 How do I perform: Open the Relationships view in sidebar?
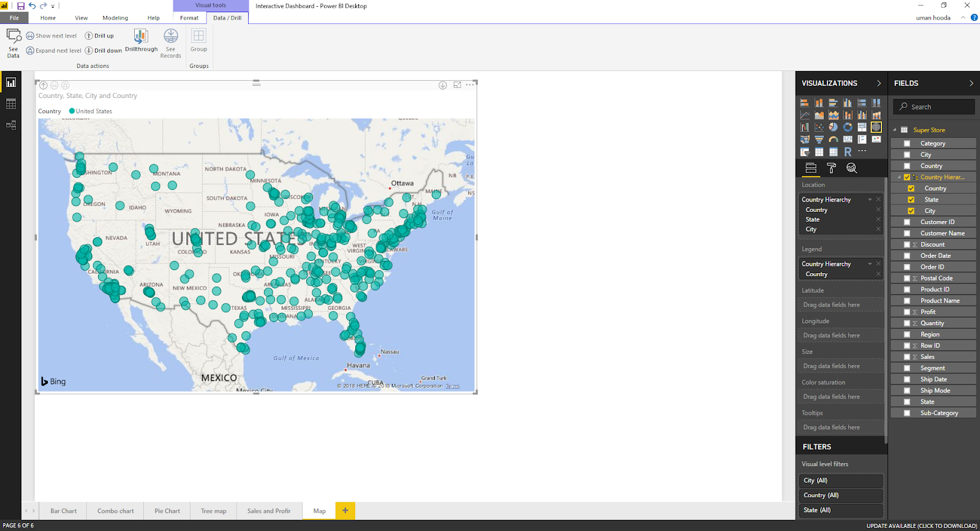(11, 126)
